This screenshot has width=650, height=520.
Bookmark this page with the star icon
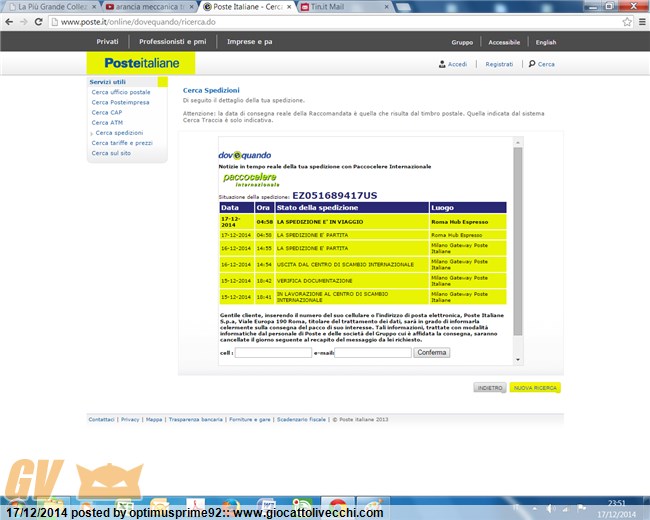(627, 22)
